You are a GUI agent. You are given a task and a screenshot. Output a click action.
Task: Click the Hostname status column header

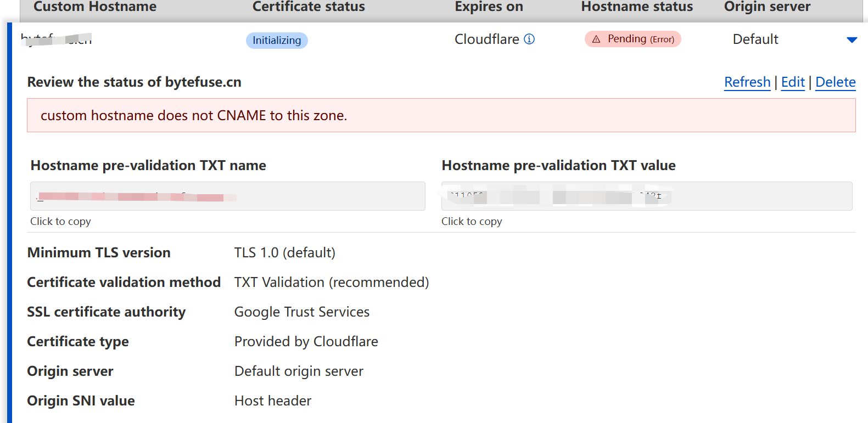637,7
